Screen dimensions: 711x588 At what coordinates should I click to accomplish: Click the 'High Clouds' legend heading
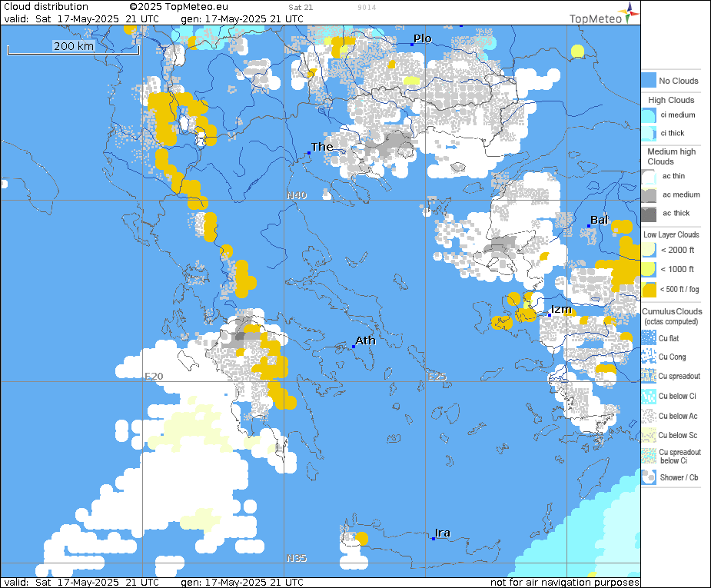(671, 100)
